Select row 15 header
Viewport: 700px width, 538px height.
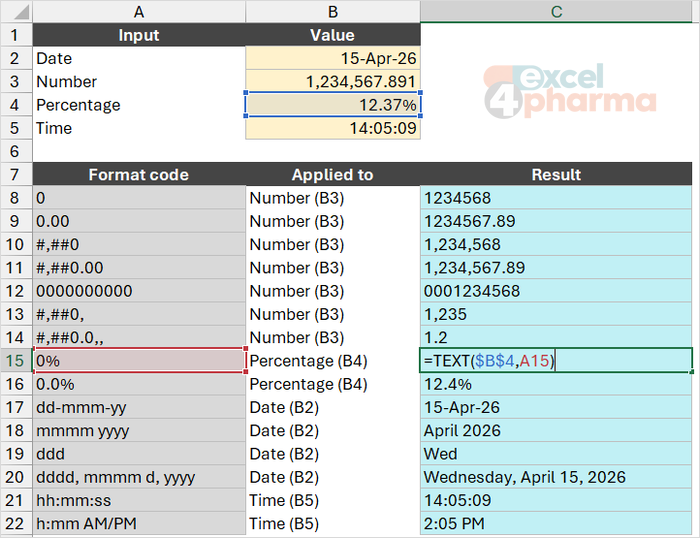click(x=17, y=361)
